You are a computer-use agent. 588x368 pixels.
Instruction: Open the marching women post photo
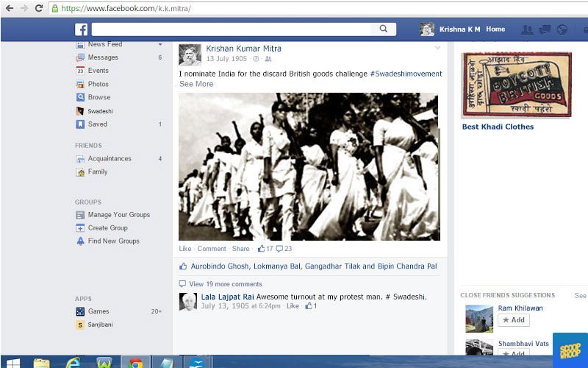point(309,167)
